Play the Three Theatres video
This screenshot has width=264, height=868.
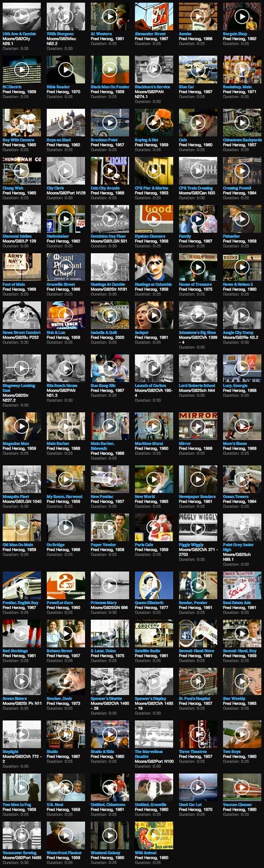click(x=198, y=734)
